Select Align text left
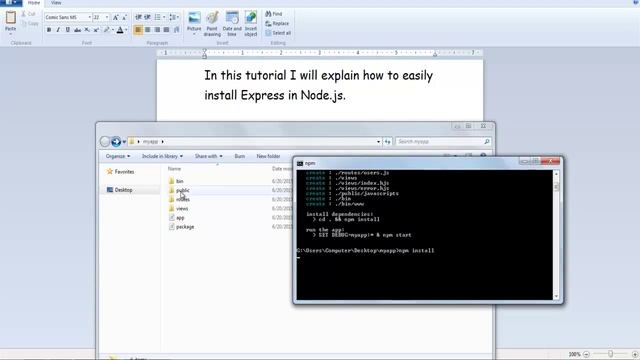640x360 pixels. click(138, 30)
